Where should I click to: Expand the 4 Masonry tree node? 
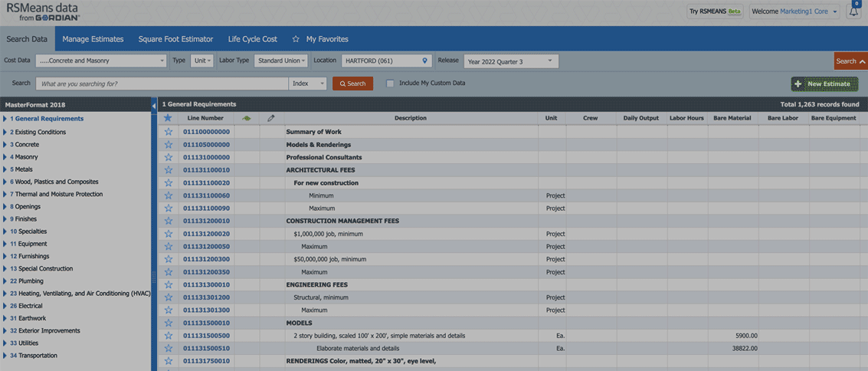pyautogui.click(x=5, y=156)
